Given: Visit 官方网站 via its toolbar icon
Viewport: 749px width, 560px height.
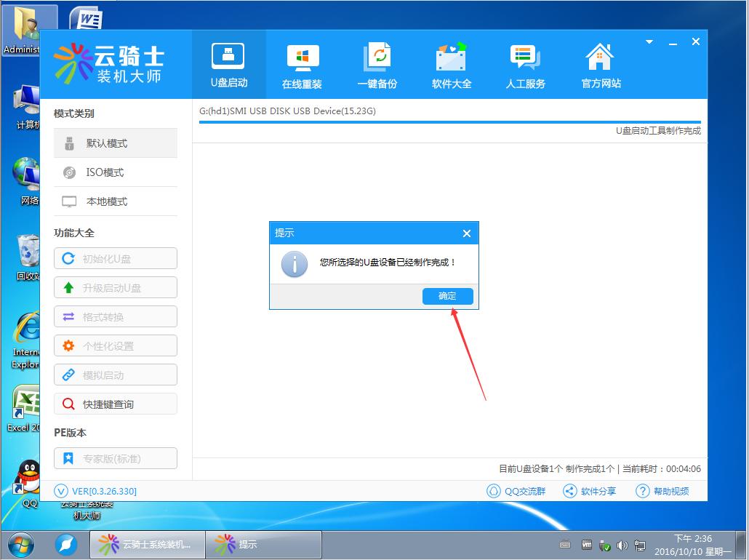Looking at the screenshot, I should [599, 64].
